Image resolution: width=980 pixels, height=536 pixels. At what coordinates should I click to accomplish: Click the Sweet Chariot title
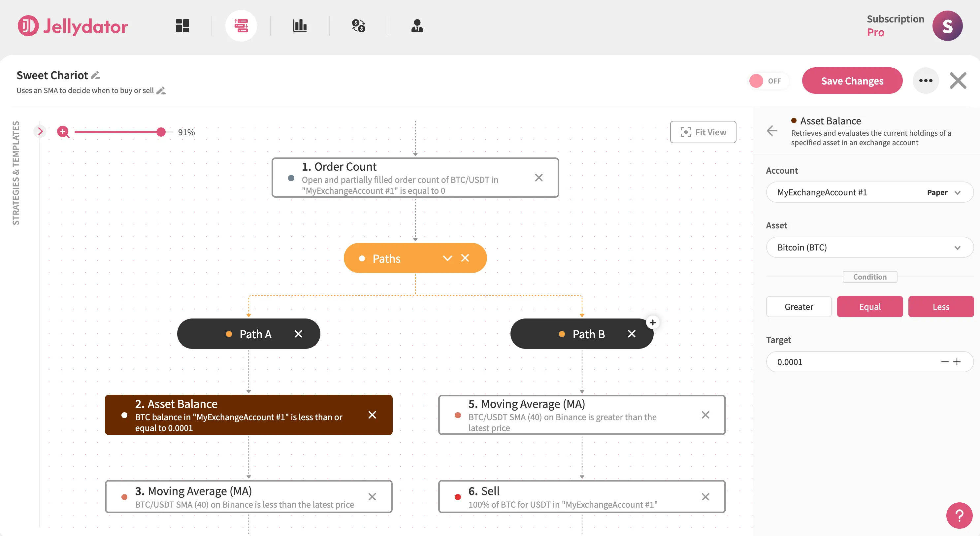pyautogui.click(x=52, y=75)
